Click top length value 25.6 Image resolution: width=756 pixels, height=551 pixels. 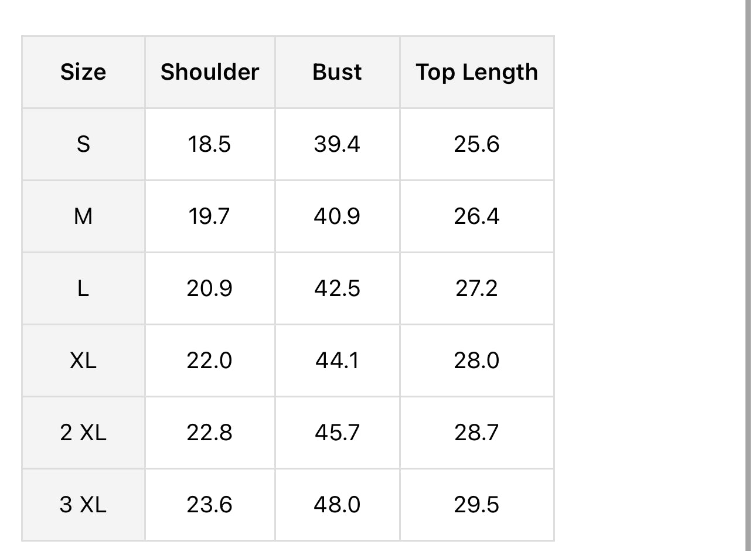click(476, 144)
